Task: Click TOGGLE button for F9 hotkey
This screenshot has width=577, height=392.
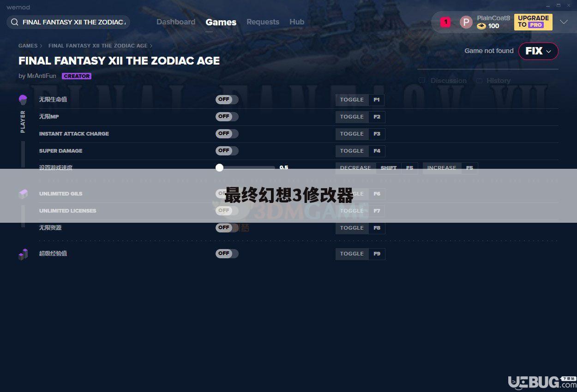Action: 352,254
